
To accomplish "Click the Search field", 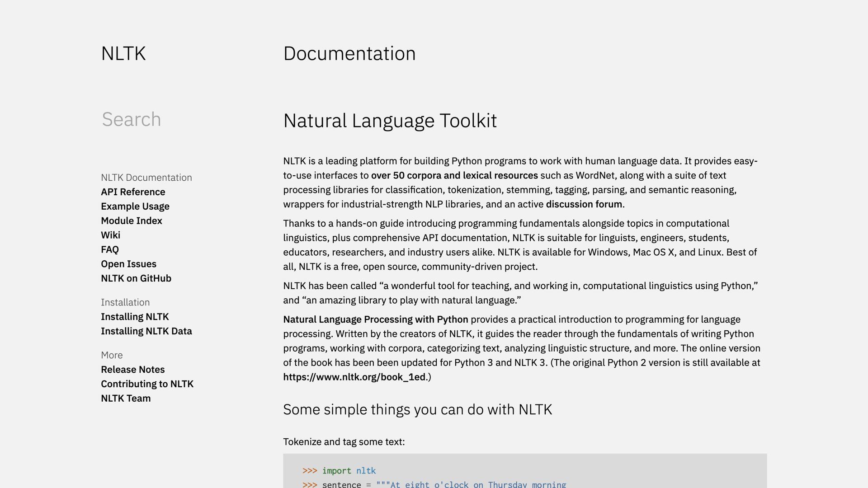I will pyautogui.click(x=131, y=119).
